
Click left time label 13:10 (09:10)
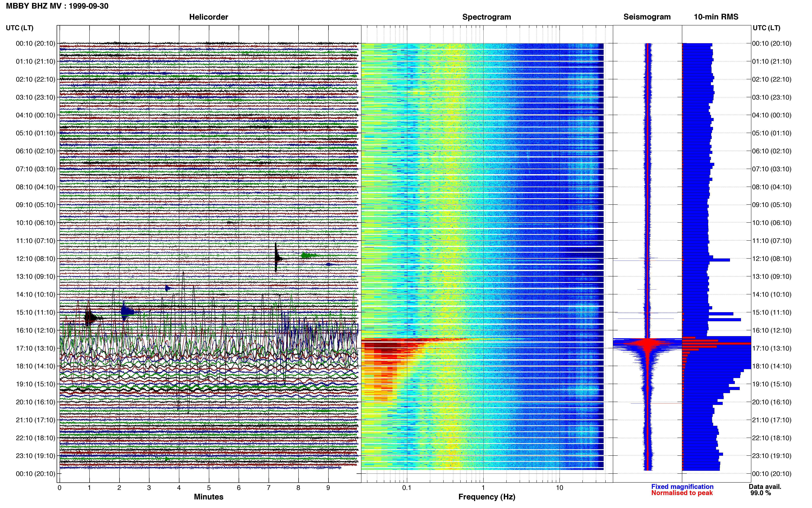36,276
